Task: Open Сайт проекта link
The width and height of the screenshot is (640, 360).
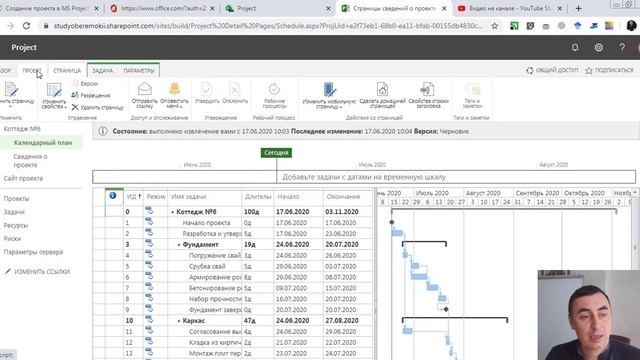Action: click(x=23, y=178)
